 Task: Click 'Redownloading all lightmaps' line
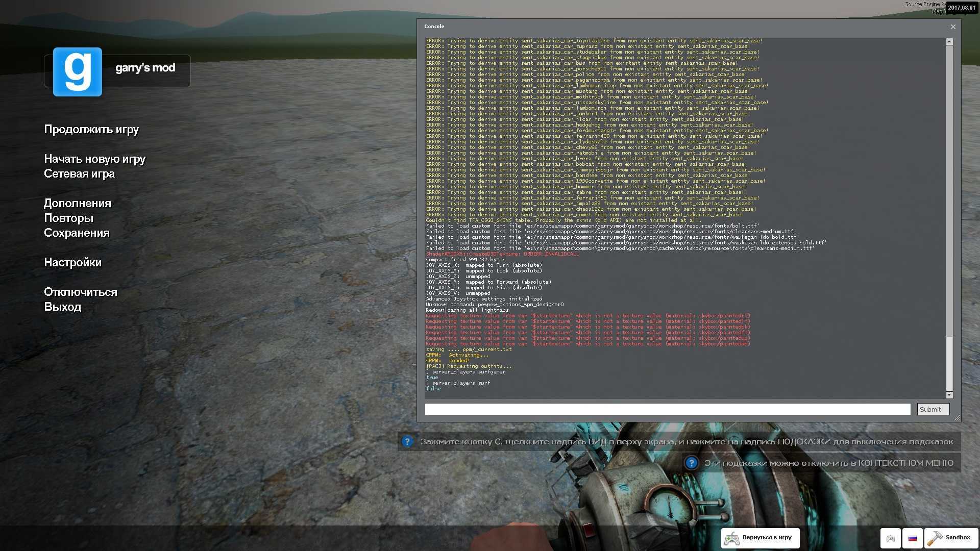(467, 310)
